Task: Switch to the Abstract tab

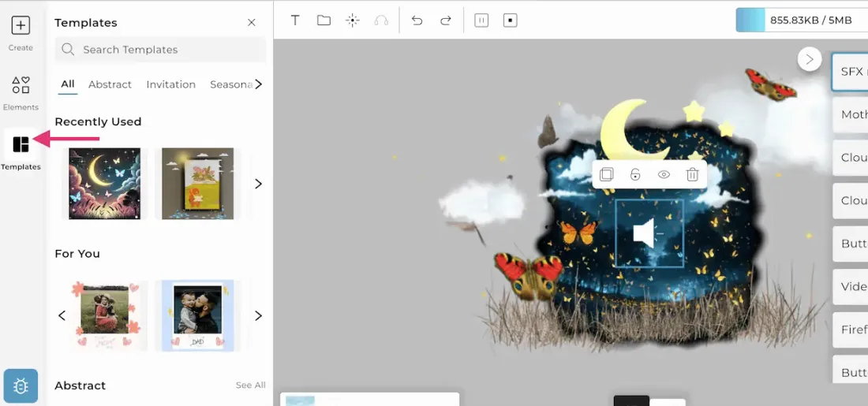Action: pos(110,84)
